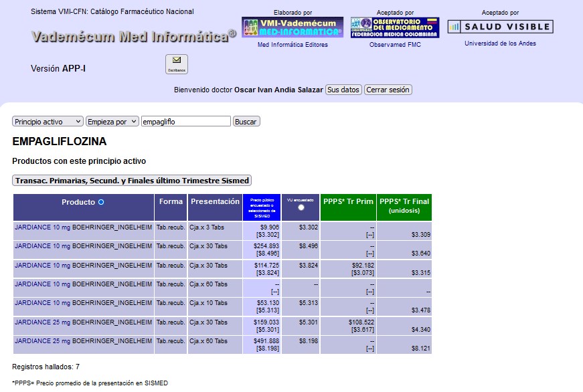Click the PPPS* Tr Final (unidosis) column header
The width and height of the screenshot is (583, 392).
pyautogui.click(x=404, y=207)
